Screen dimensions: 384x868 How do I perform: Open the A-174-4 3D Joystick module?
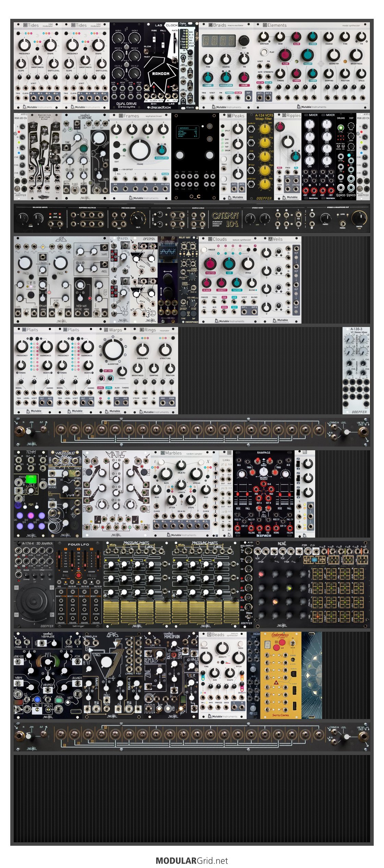click(34, 584)
